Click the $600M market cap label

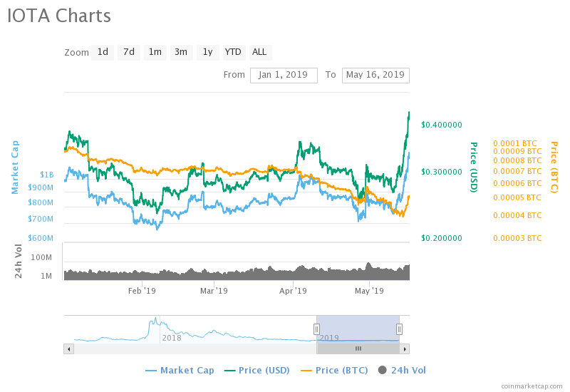[x=41, y=239]
